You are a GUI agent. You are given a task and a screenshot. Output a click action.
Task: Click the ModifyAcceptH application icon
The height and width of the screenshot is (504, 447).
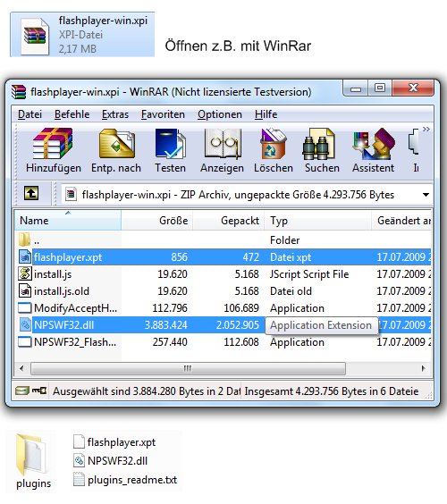(x=25, y=308)
